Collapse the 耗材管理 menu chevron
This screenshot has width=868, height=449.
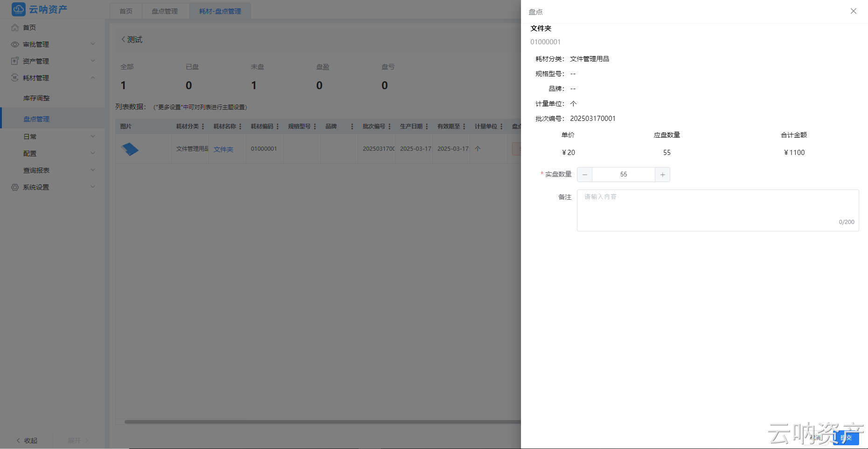(x=92, y=78)
